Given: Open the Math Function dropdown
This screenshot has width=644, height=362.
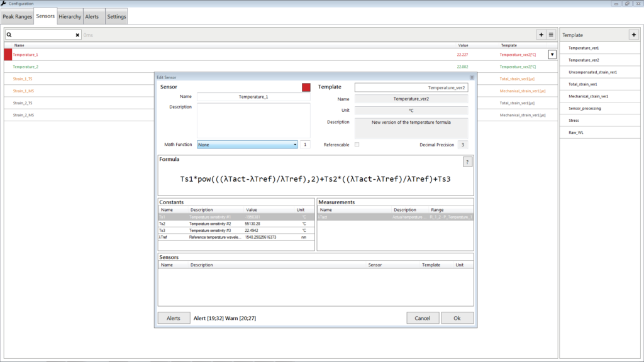Looking at the screenshot, I should click(247, 145).
